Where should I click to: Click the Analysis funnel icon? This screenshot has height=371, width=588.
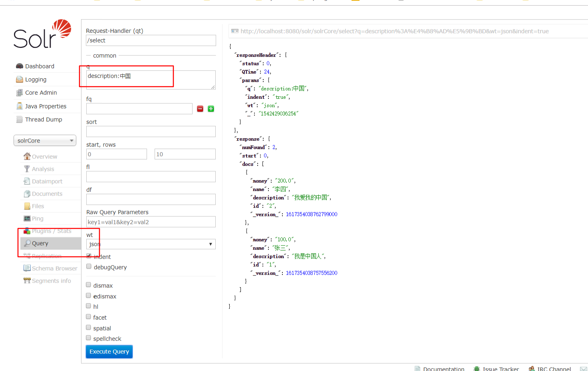[x=27, y=169]
